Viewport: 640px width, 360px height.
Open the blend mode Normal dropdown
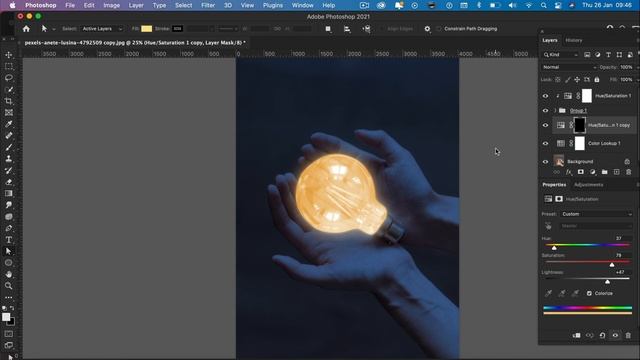(569, 67)
